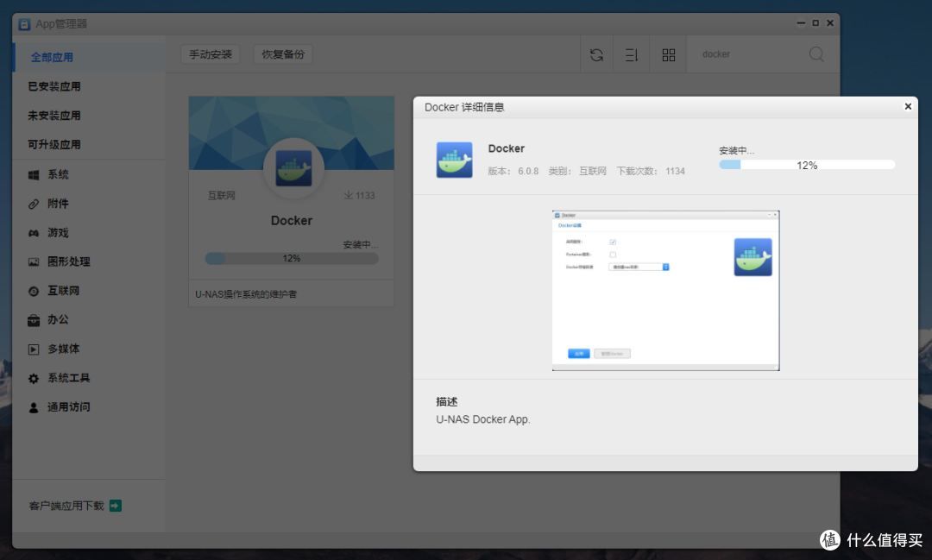The height and width of the screenshot is (560, 932).
Task: Click the 恢复备份 button
Action: click(283, 54)
